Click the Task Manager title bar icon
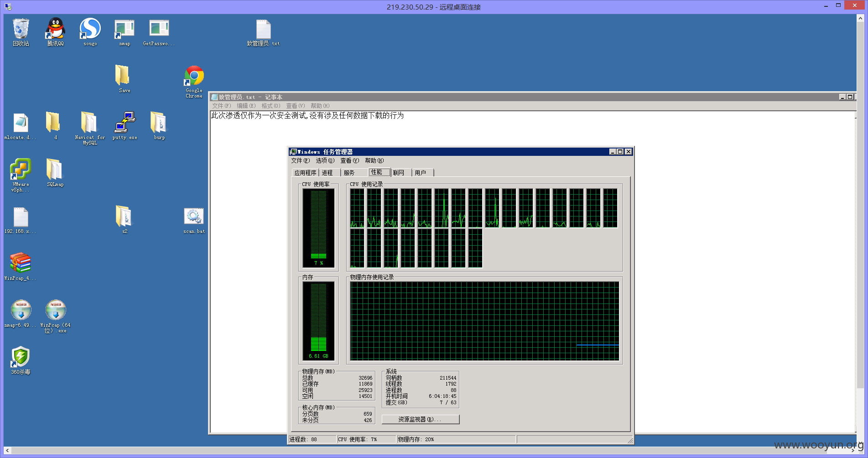Screen dimensions: 868x458 point(293,152)
